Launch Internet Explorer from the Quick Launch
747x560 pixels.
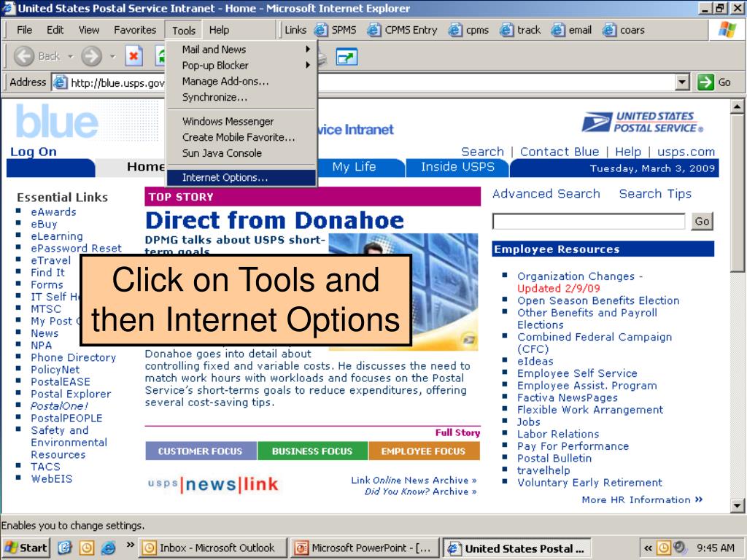(108, 548)
